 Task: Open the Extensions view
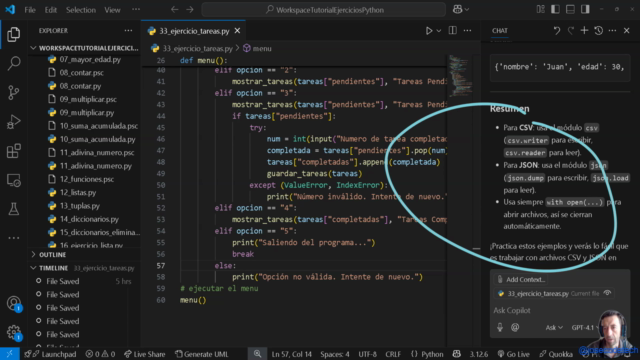coord(13,151)
